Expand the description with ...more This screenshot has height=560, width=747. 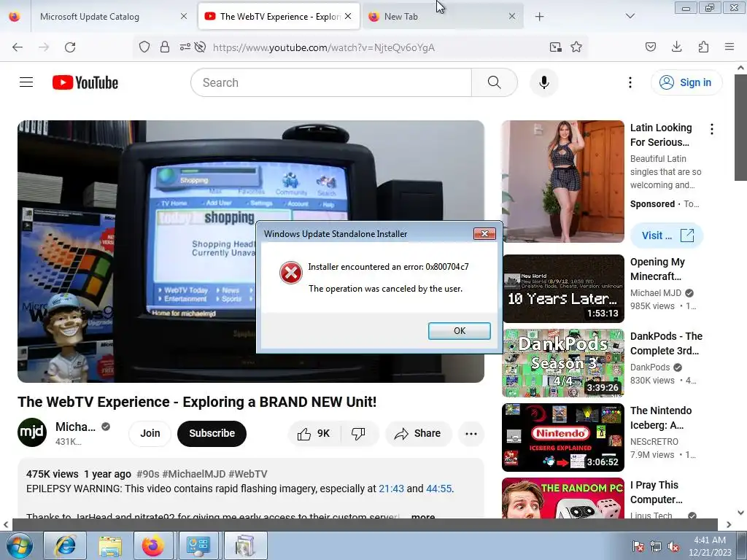point(422,516)
